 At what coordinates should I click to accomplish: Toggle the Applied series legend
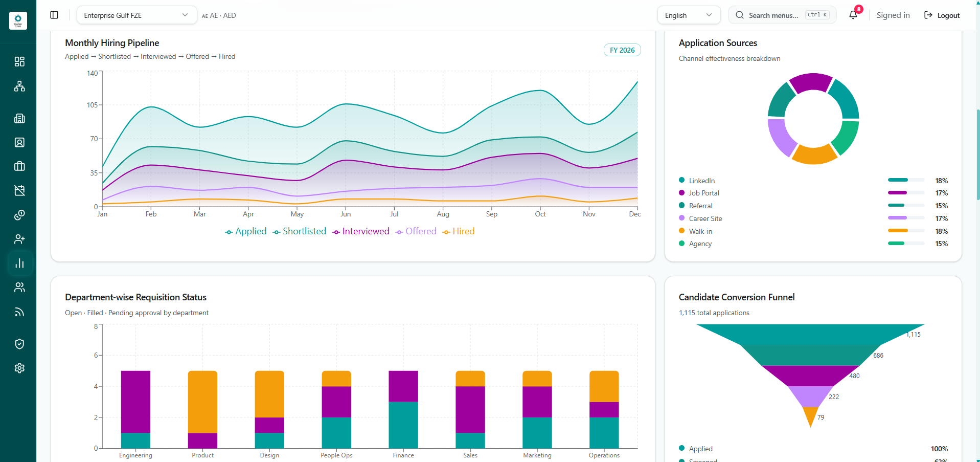(246, 231)
